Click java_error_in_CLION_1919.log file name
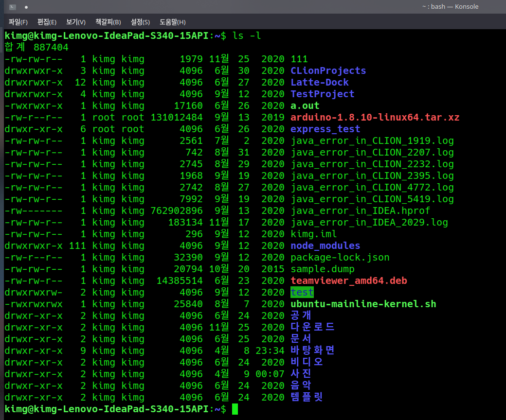 pos(372,140)
